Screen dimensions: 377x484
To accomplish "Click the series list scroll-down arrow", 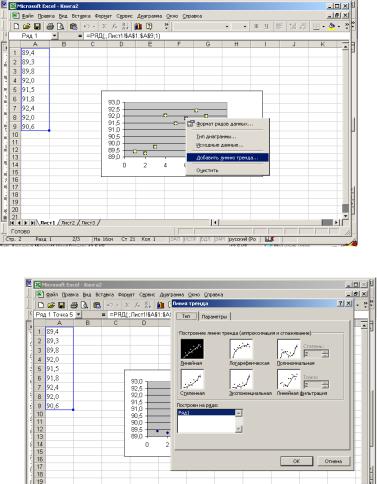I will [x=239, y=429].
